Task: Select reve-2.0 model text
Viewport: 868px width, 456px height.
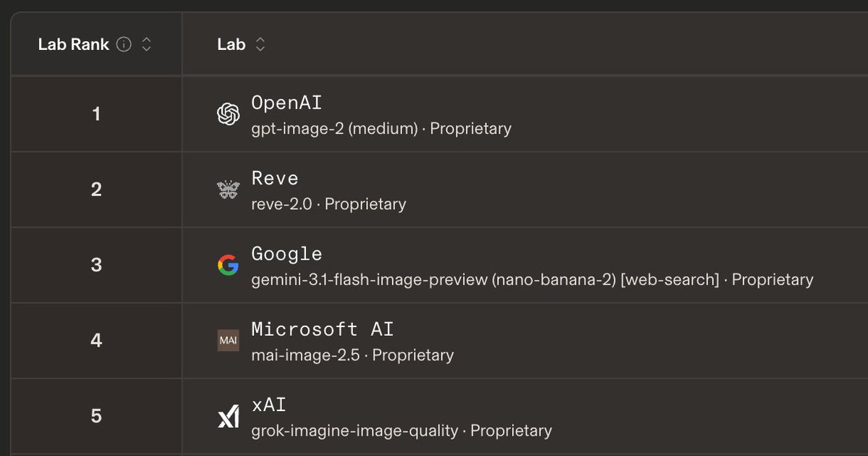Action: (282, 204)
